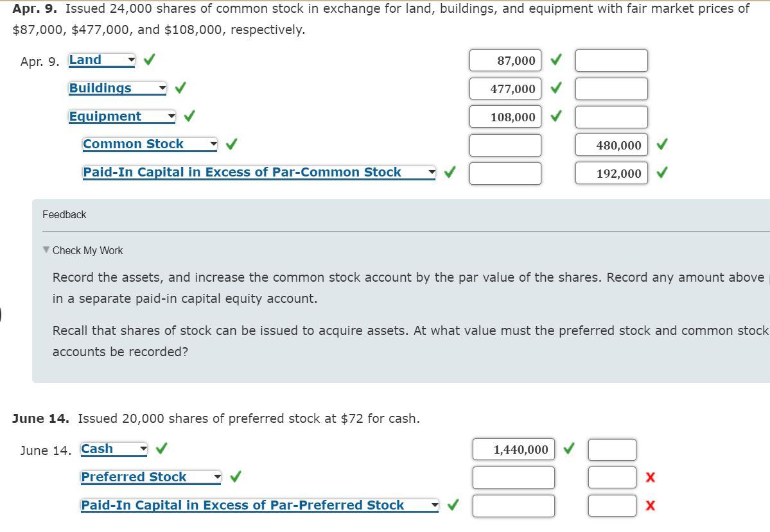770x532 pixels.
Task: Click the Feedback section header
Action: point(64,214)
